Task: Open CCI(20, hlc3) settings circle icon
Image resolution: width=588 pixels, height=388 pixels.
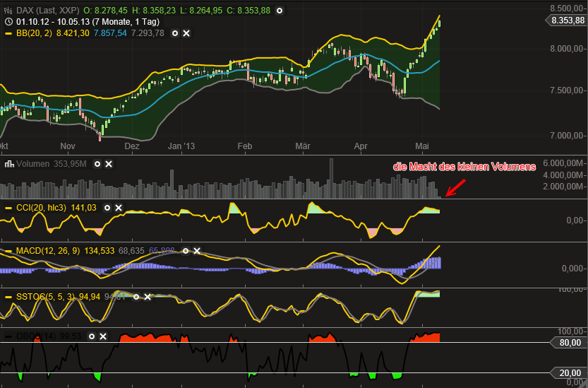Action: coord(107,208)
